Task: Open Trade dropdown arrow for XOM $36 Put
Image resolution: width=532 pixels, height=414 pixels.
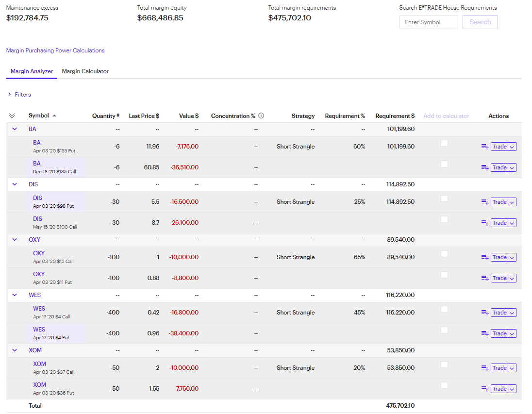Action: click(x=512, y=389)
